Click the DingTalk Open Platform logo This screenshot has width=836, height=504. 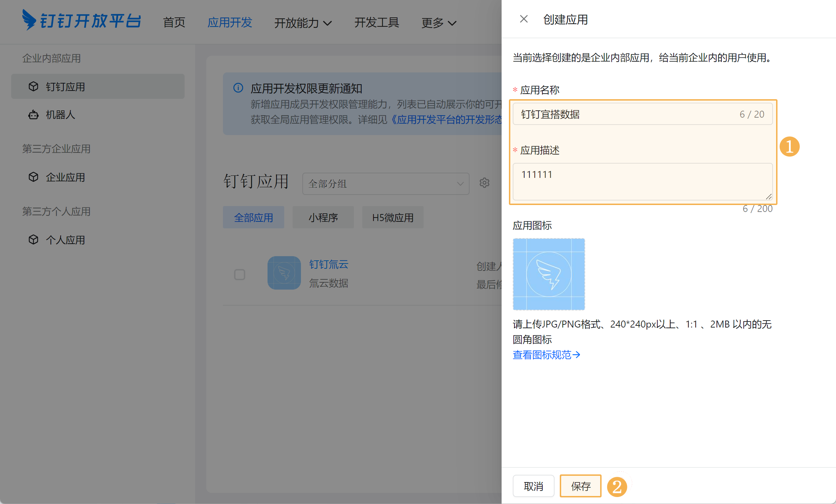coord(81,20)
